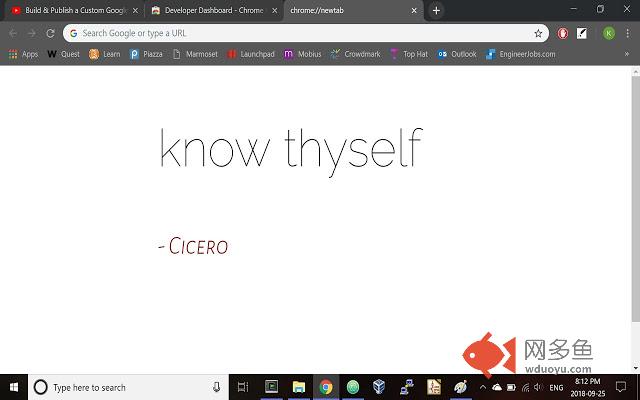Open the Outlook bookmark
Image resolution: width=640 pixels, height=400 pixels.
(x=457, y=54)
